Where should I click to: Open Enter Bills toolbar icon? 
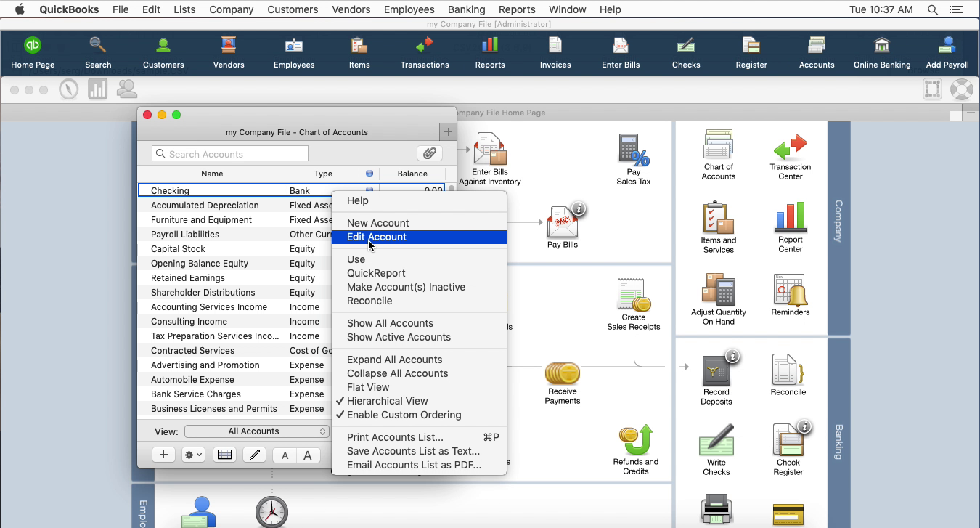[621, 52]
